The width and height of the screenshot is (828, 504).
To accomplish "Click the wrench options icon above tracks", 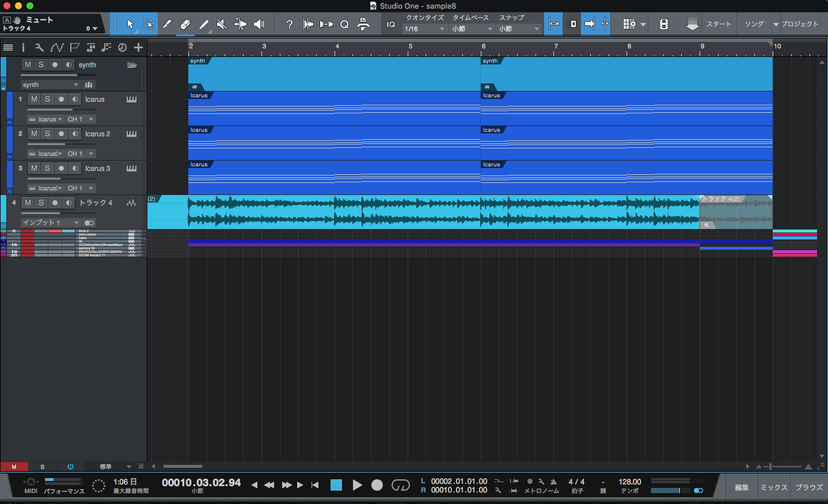I will (x=39, y=47).
